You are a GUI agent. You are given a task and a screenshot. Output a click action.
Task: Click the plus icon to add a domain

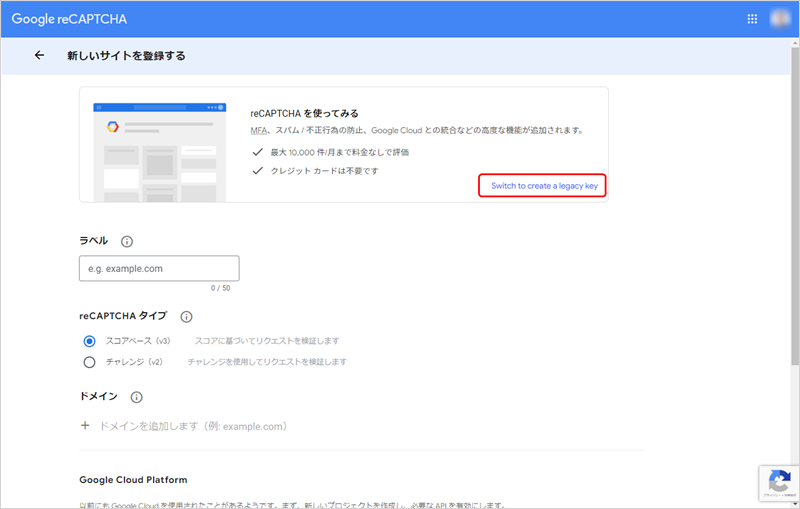coord(85,425)
